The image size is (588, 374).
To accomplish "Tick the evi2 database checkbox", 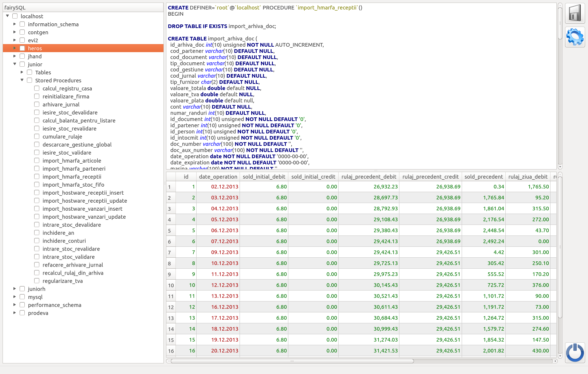I will 22,40.
